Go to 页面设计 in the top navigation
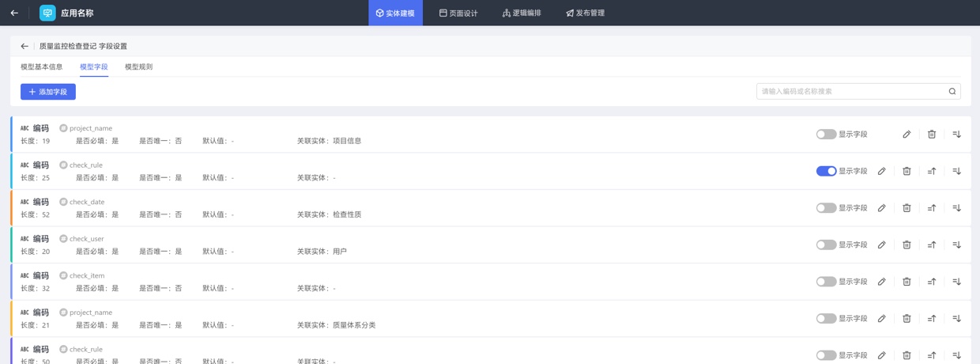This screenshot has height=364, width=980. [x=458, y=13]
